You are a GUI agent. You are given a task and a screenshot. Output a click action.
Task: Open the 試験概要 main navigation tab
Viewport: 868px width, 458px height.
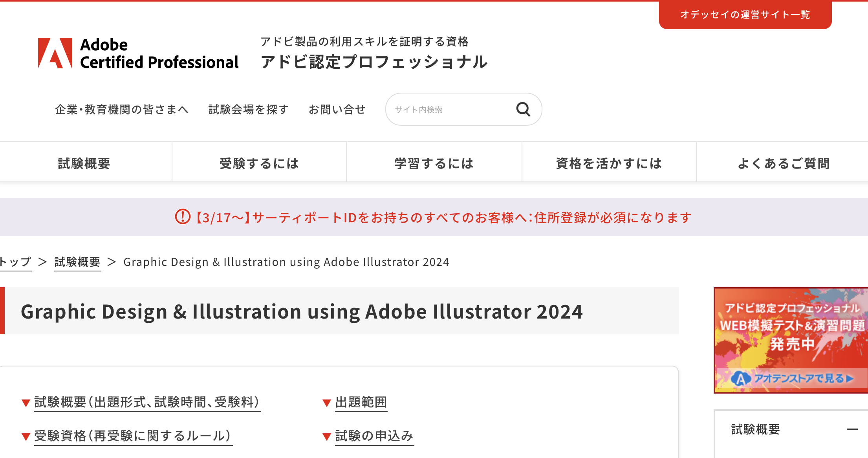click(84, 163)
